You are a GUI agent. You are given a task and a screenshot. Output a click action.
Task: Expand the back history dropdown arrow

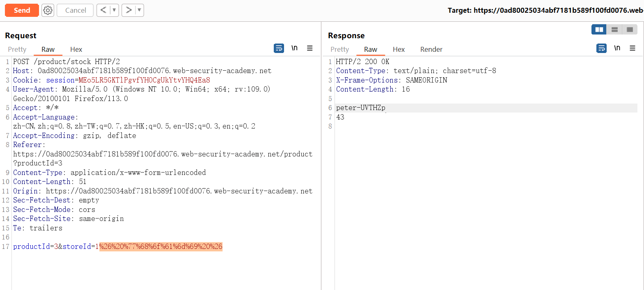click(x=114, y=10)
